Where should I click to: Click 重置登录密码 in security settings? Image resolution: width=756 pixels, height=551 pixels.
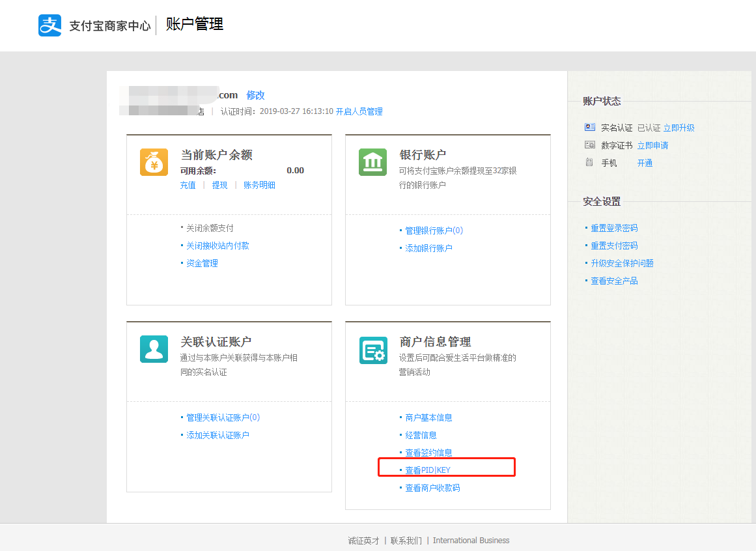[614, 228]
